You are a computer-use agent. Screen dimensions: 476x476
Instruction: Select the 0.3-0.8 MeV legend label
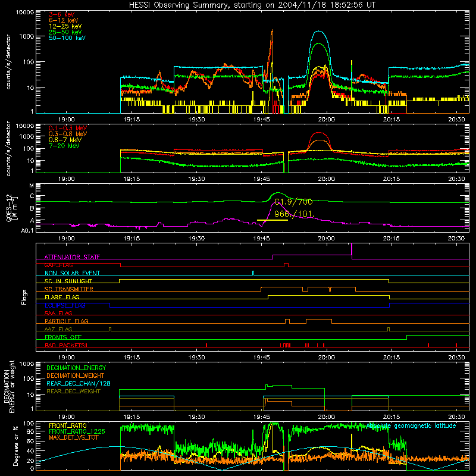(68, 134)
